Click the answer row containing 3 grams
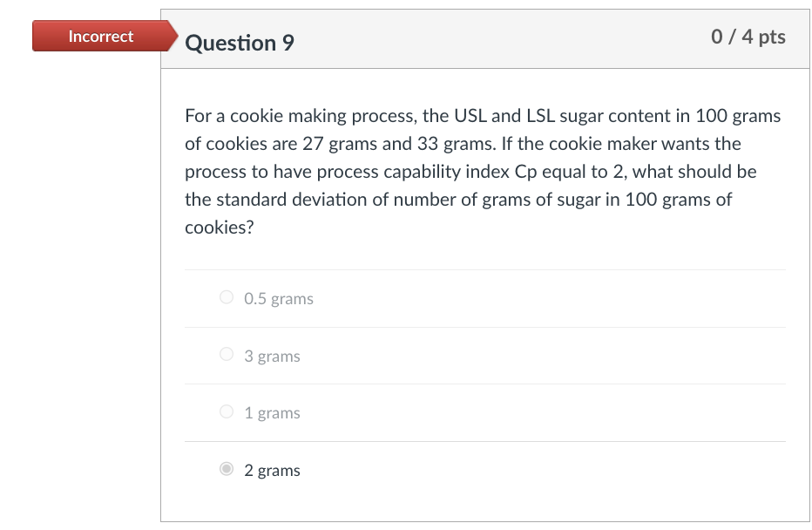The height and width of the screenshot is (530, 812). pyautogui.click(x=484, y=356)
